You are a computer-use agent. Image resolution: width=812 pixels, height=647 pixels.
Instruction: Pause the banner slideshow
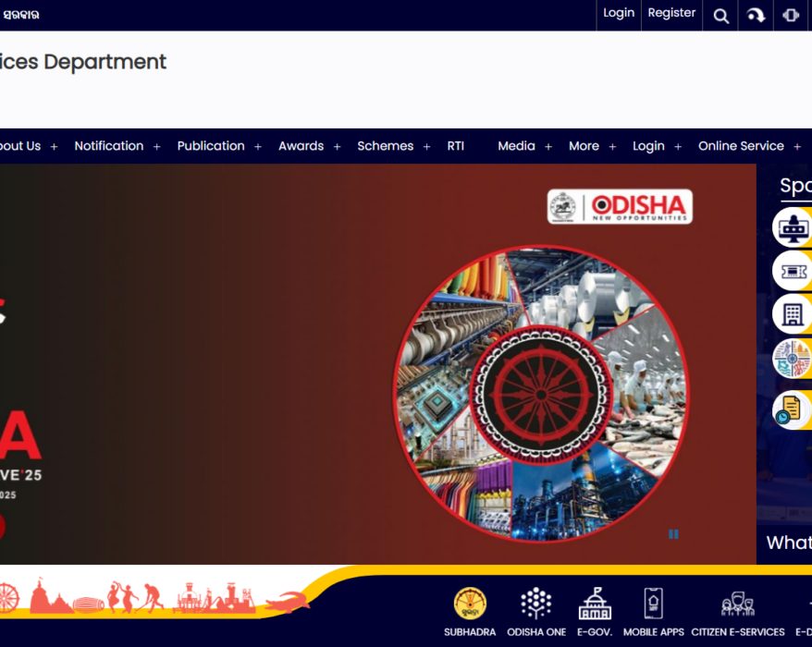(x=673, y=534)
